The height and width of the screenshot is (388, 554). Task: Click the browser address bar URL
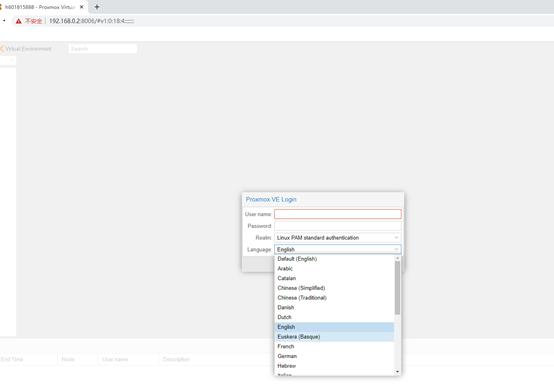coord(92,21)
